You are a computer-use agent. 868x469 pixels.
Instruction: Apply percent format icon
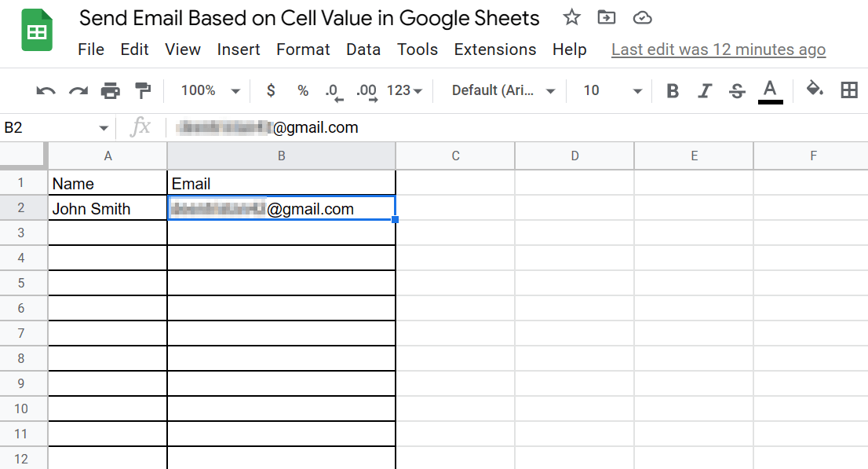click(302, 90)
